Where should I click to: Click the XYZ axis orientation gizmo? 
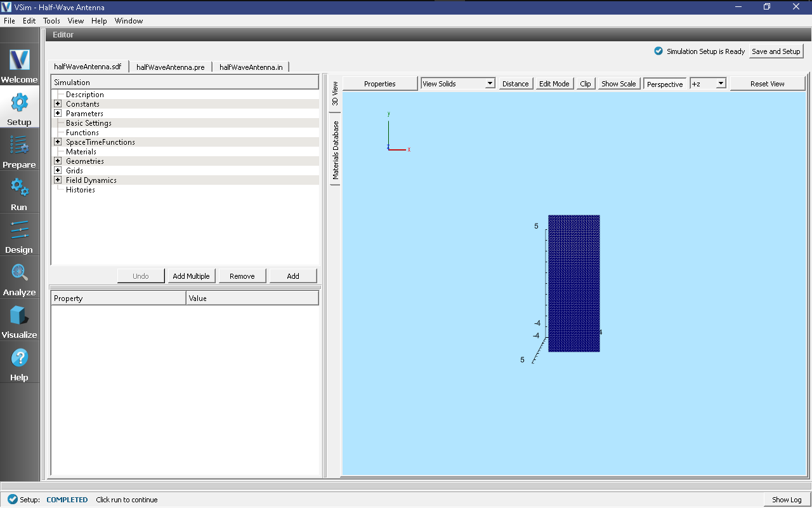[x=398, y=133]
